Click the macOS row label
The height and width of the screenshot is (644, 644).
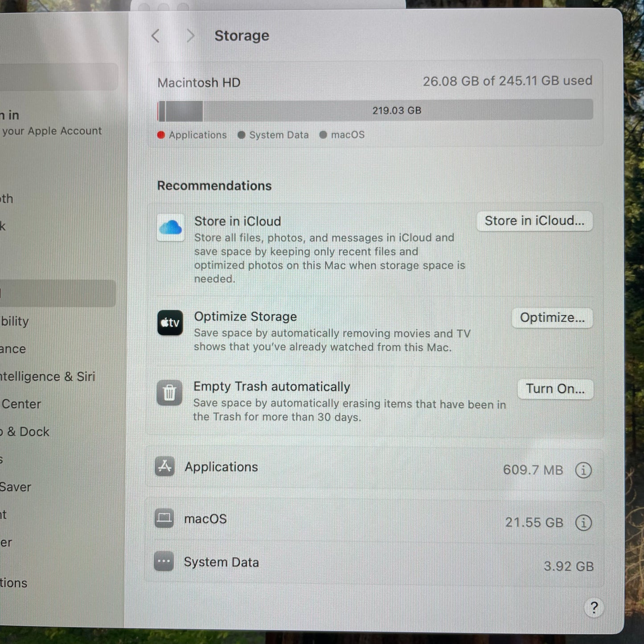205,519
